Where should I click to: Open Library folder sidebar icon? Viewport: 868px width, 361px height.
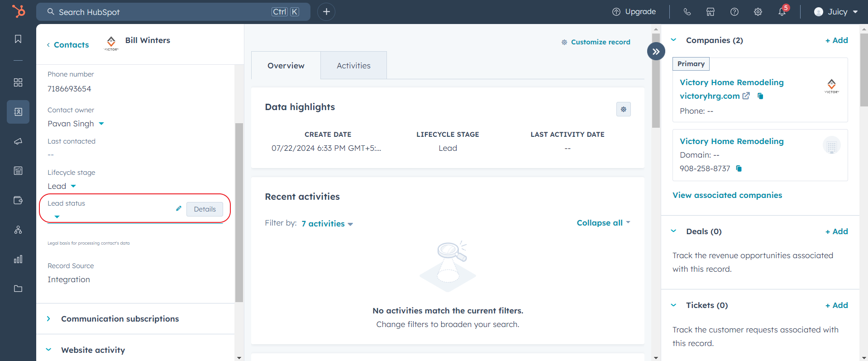[x=18, y=289]
